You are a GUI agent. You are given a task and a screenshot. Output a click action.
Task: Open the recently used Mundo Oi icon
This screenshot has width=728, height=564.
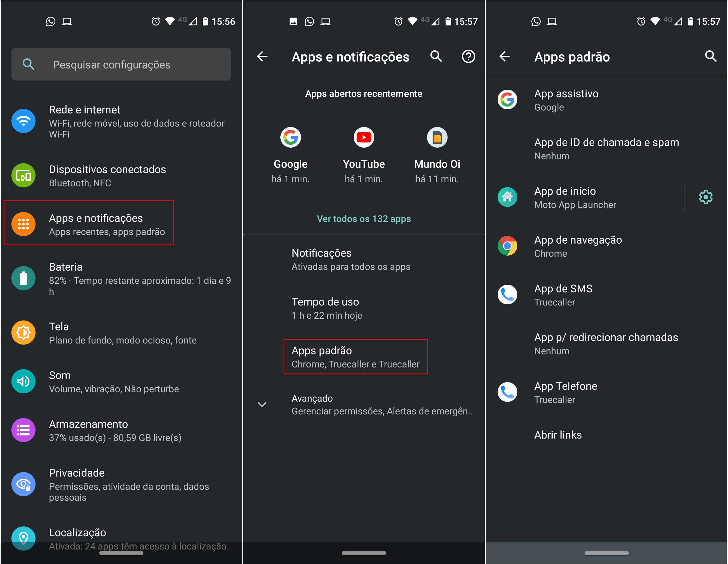click(437, 137)
